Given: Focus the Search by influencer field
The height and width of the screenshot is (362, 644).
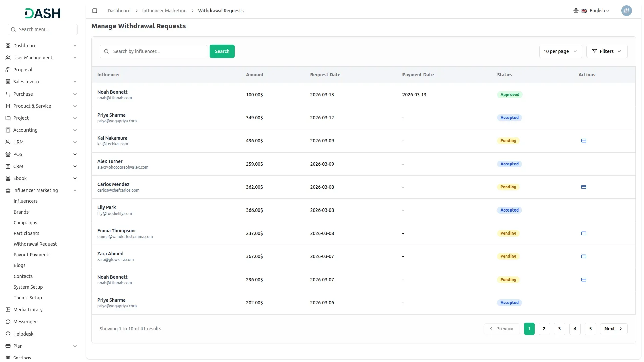Looking at the screenshot, I should pyautogui.click(x=158, y=51).
